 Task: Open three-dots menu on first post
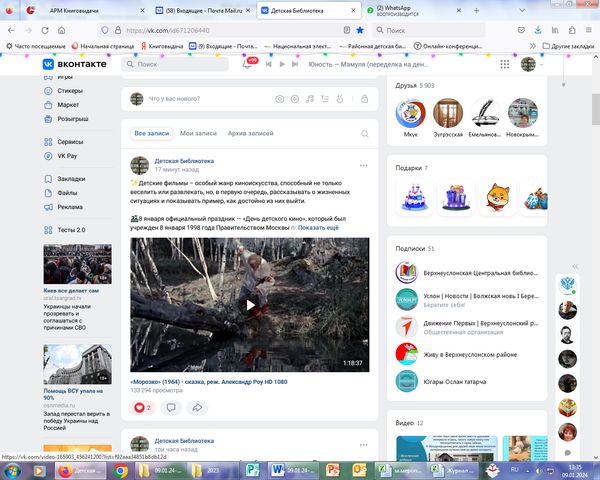[x=363, y=165]
